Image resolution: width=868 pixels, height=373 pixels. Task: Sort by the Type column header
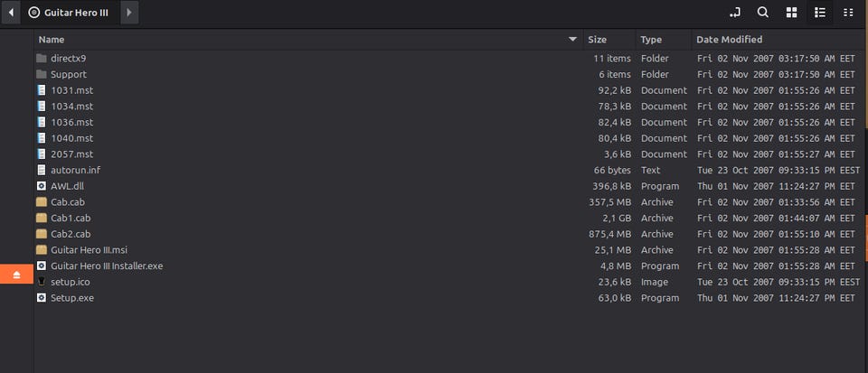click(x=663, y=39)
